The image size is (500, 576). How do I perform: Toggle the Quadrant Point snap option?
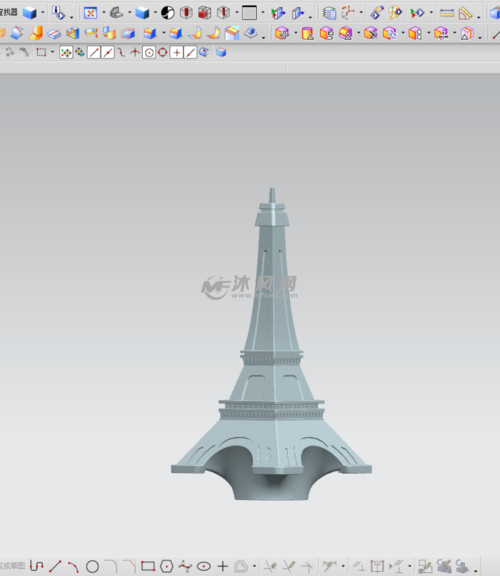162,53
